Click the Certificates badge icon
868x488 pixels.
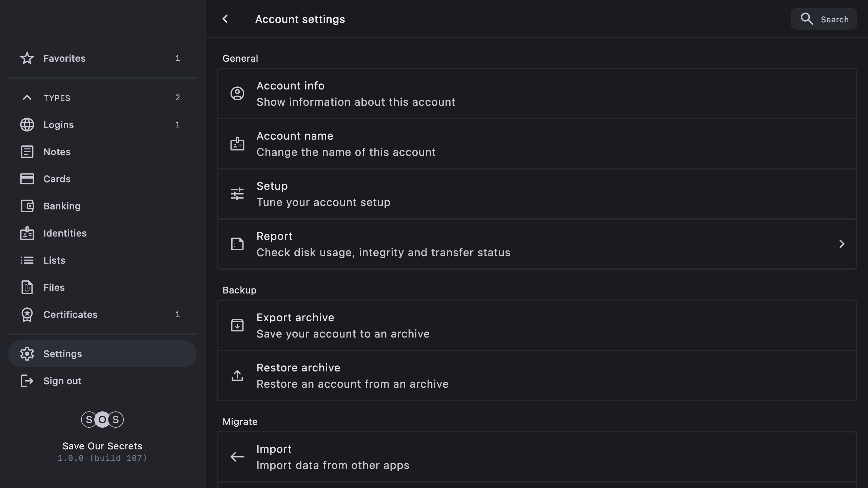click(27, 314)
